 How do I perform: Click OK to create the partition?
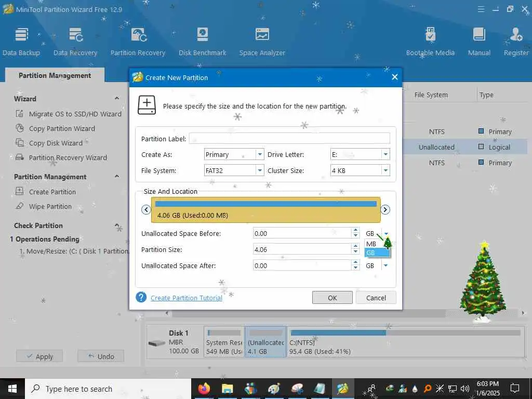point(332,298)
